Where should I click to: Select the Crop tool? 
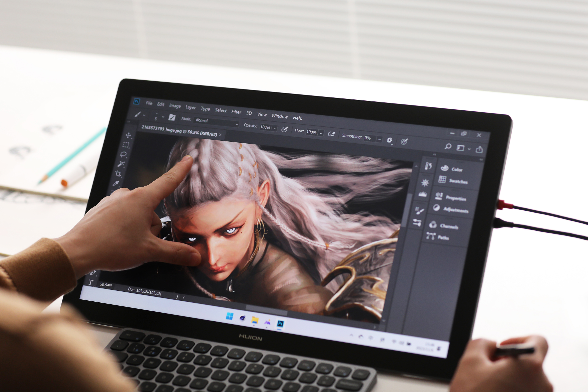pyautogui.click(x=118, y=174)
